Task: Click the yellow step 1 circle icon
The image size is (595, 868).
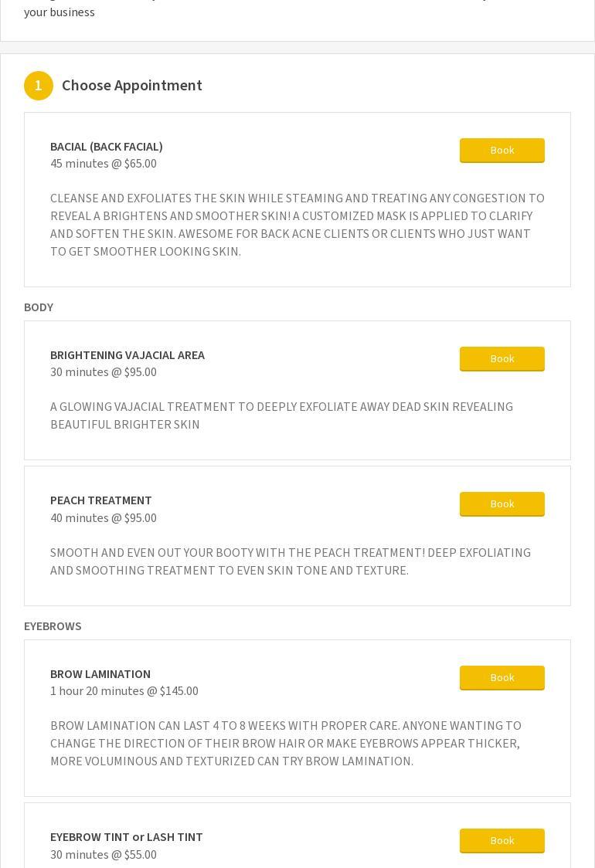Action: coord(38,86)
